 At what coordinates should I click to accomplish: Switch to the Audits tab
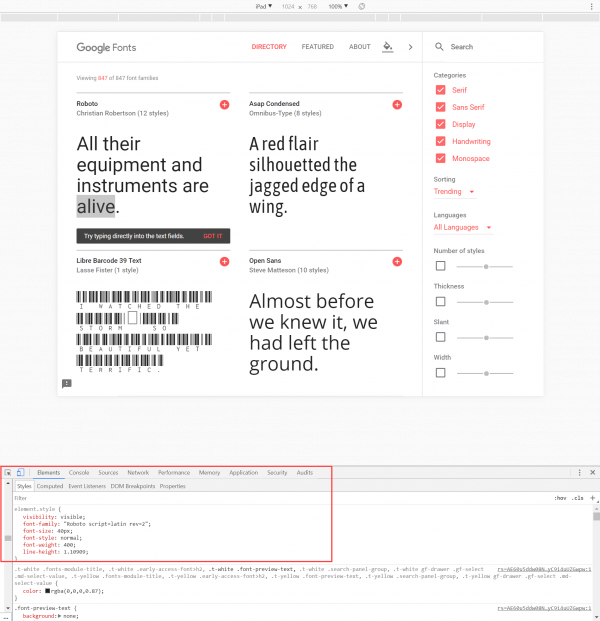tap(305, 472)
